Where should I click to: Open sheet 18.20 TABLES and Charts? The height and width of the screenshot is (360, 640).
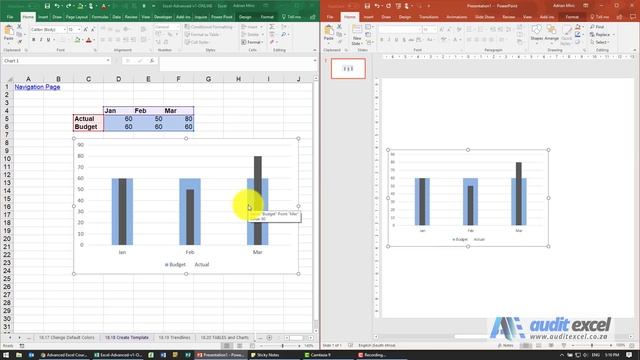(224, 338)
